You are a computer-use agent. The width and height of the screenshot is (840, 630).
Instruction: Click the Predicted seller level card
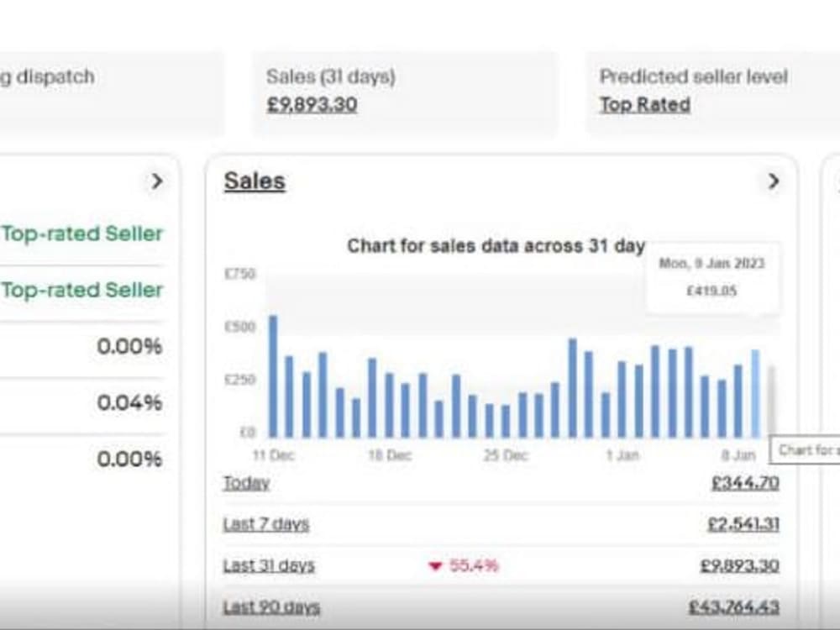[713, 93]
